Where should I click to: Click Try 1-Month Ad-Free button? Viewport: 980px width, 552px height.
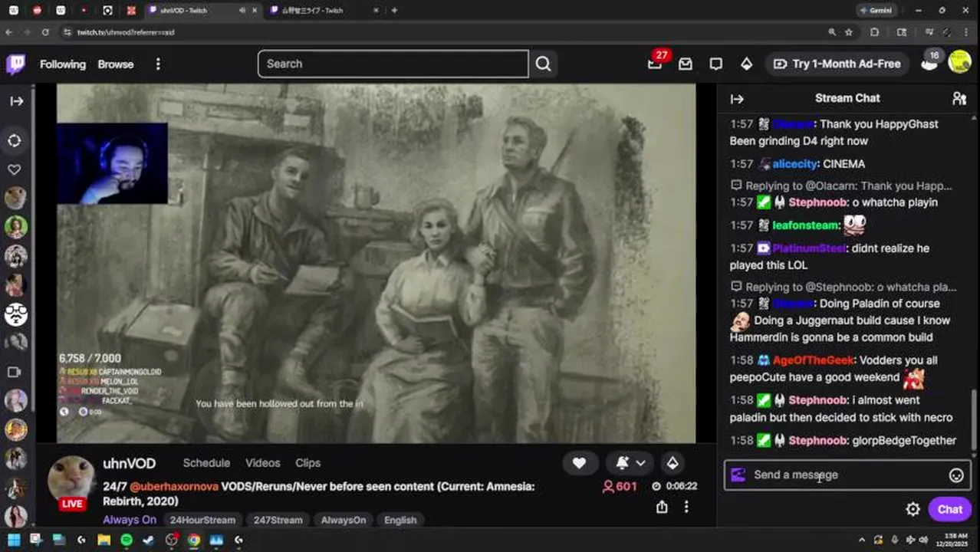(837, 64)
